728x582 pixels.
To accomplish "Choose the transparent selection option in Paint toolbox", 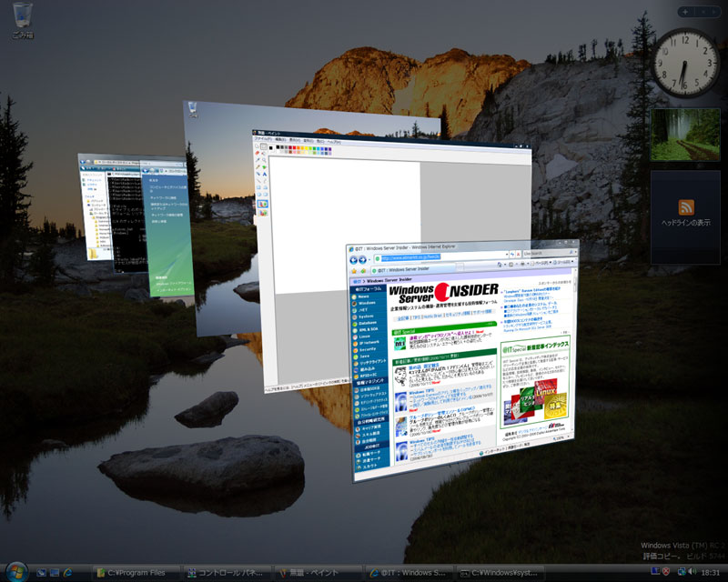I will pyautogui.click(x=263, y=213).
